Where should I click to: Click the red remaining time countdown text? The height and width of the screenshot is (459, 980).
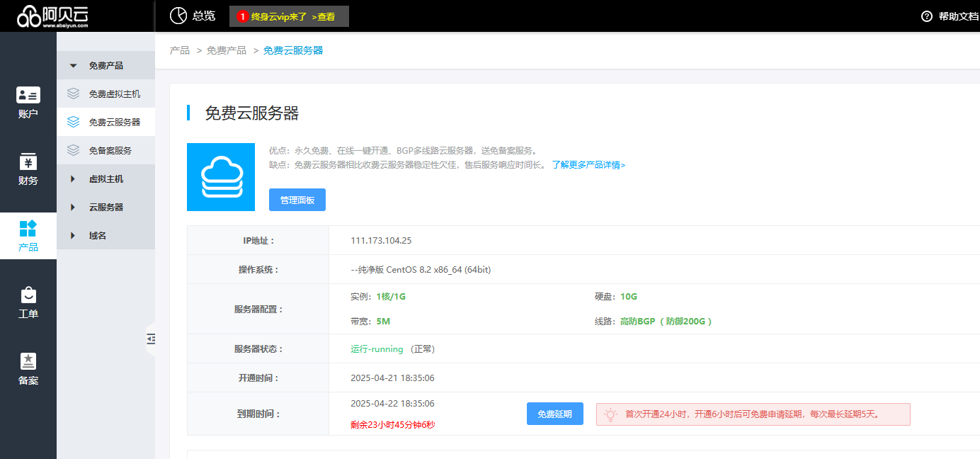(392, 425)
